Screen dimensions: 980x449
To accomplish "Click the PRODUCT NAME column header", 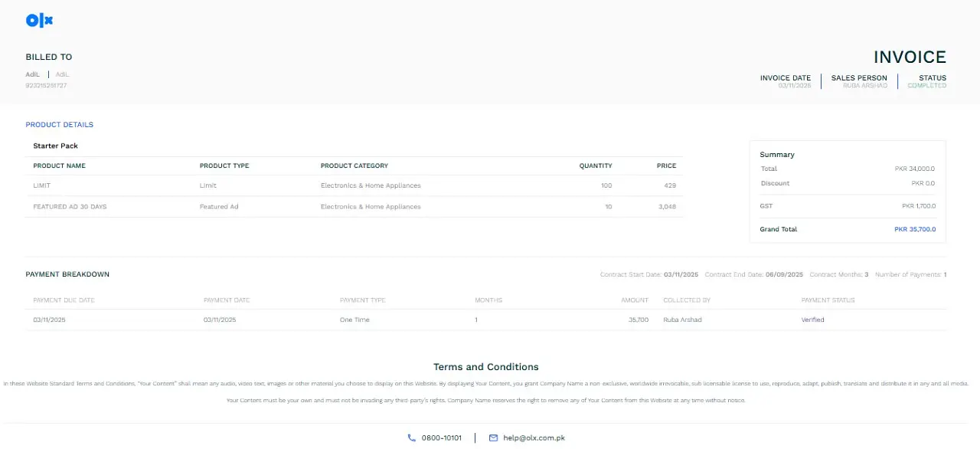I will [59, 166].
